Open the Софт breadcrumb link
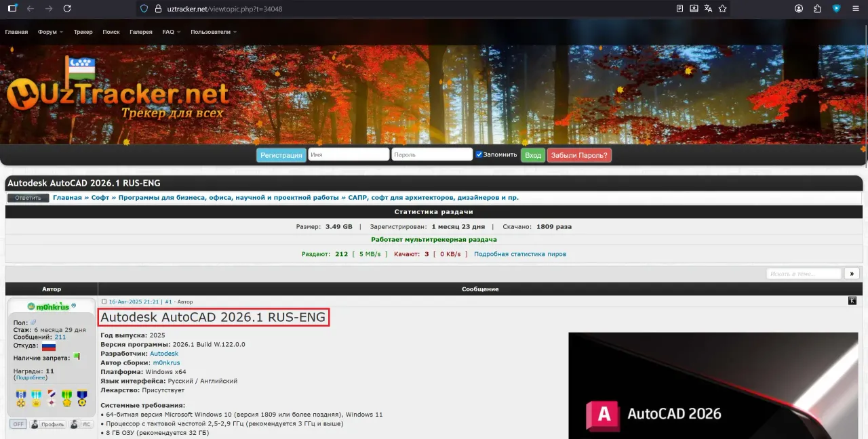Screen dimensions: 868x439 coord(100,198)
